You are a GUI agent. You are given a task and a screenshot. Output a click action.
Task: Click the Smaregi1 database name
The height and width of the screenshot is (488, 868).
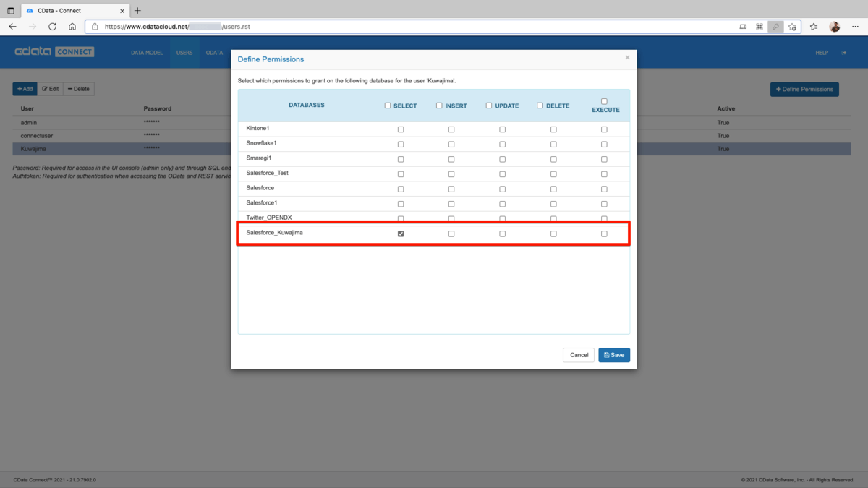(x=258, y=158)
